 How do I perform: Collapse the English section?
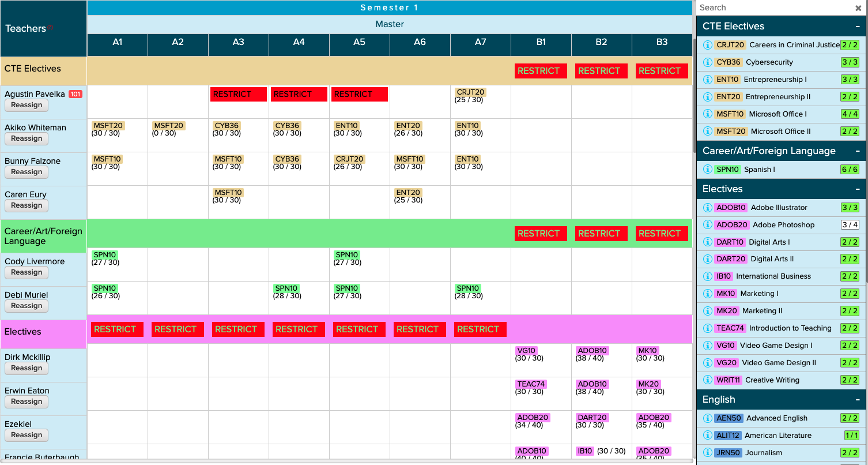[x=858, y=399]
